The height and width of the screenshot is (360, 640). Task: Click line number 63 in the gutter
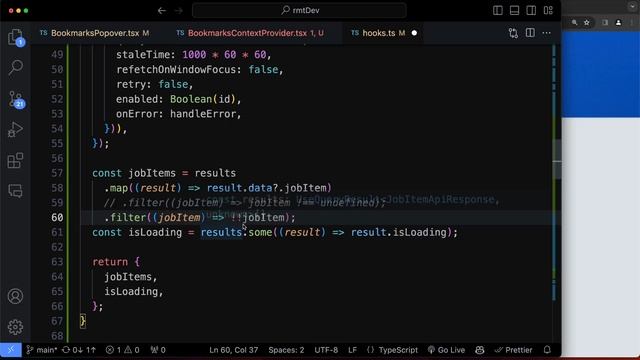click(57, 262)
